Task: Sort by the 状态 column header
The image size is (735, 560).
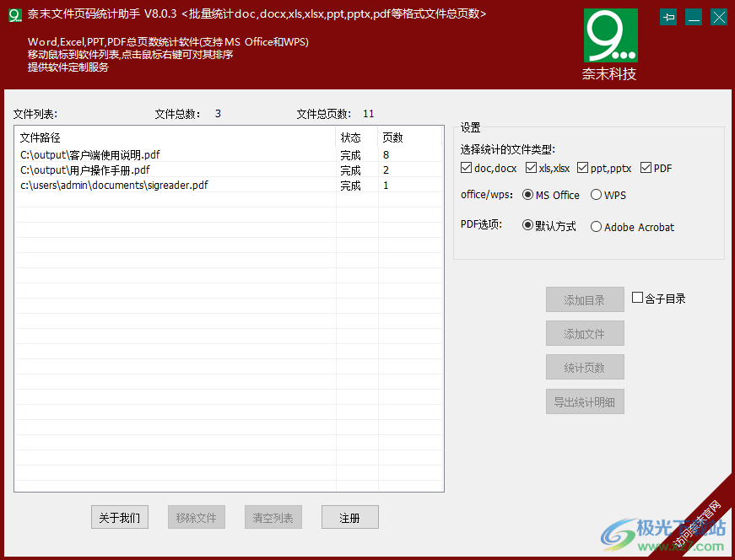Action: pyautogui.click(x=357, y=137)
